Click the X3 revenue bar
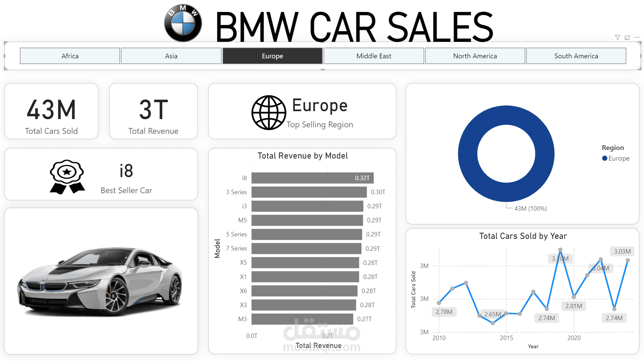This screenshot has width=644, height=361. click(304, 305)
